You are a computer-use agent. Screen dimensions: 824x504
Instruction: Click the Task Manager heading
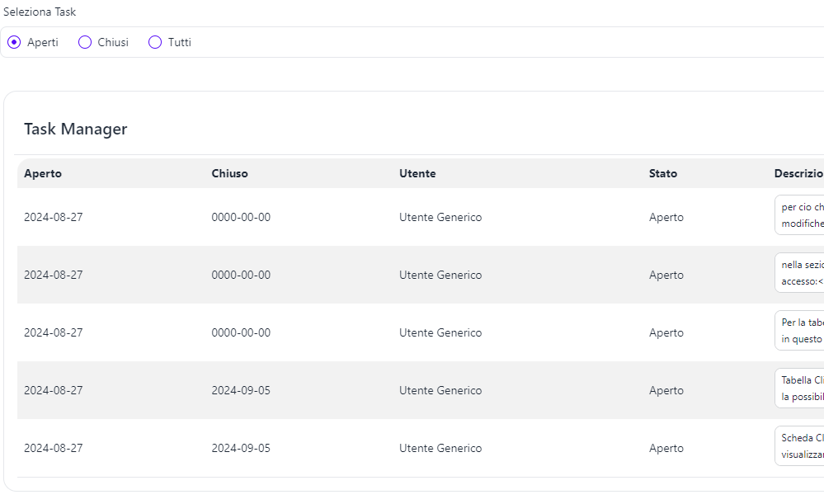pyautogui.click(x=75, y=130)
